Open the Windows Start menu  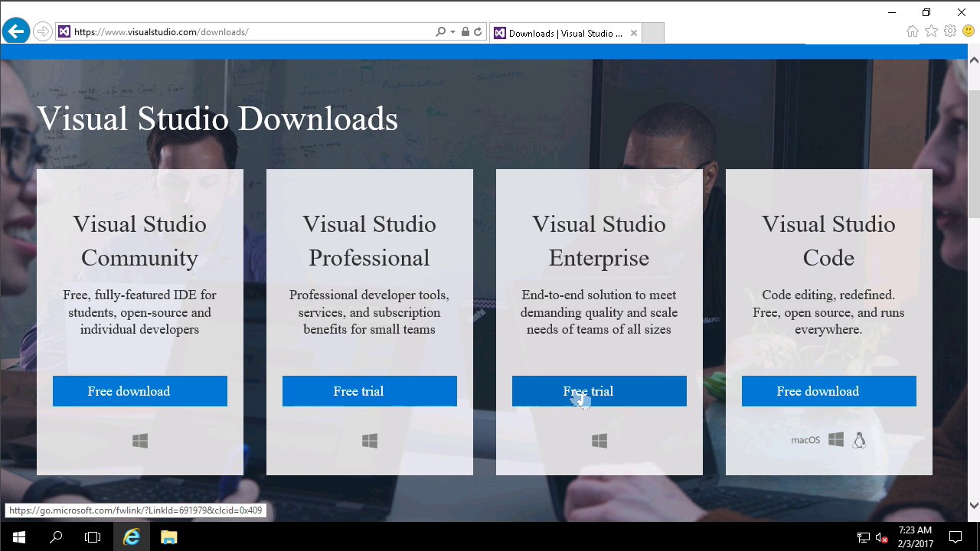point(18,537)
